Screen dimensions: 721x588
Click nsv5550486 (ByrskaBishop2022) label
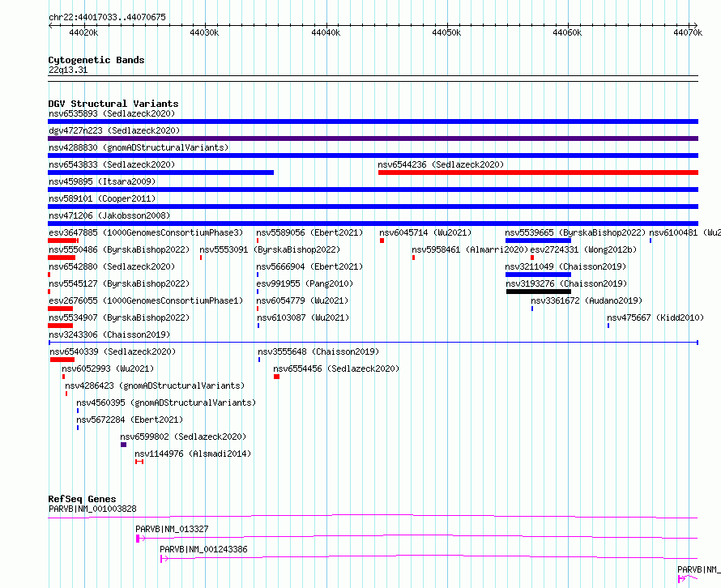click(119, 249)
